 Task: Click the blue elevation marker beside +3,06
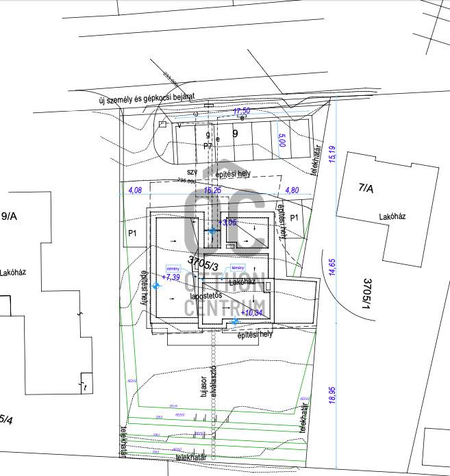click(212, 231)
